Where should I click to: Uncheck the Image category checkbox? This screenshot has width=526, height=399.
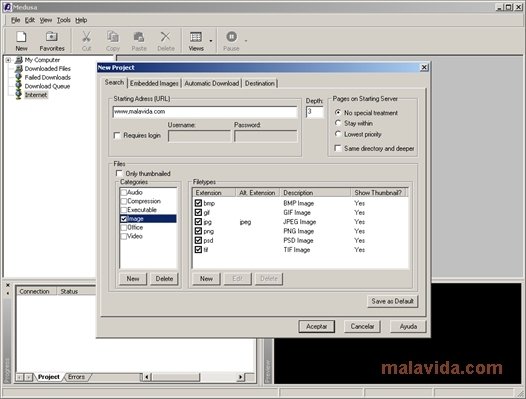tap(123, 219)
